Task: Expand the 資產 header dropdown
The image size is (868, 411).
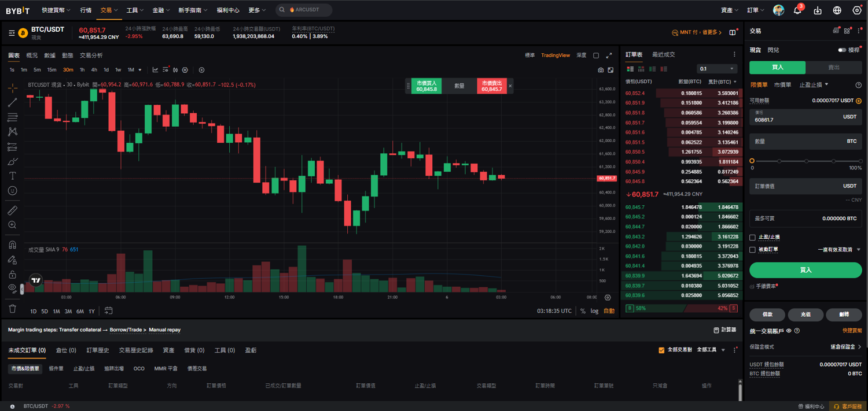Action: 729,10
